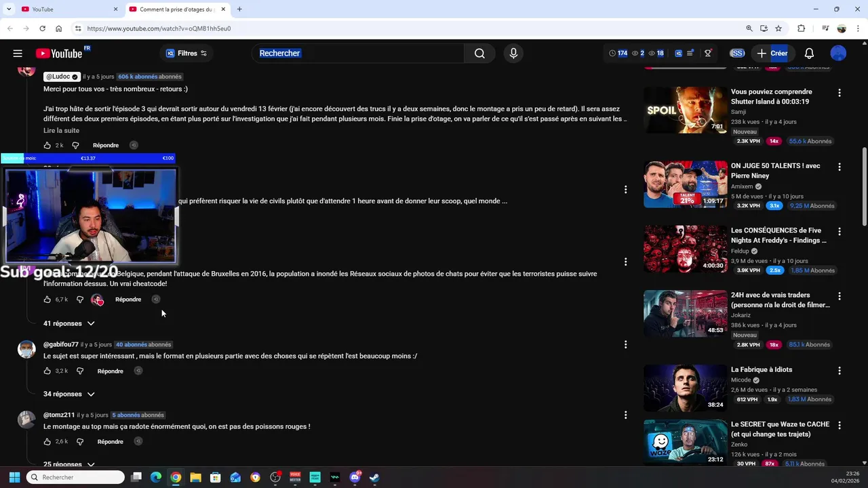The height and width of the screenshot is (488, 868).
Task: Expand Lire la suite on Ludoc's comment
Action: point(61,130)
